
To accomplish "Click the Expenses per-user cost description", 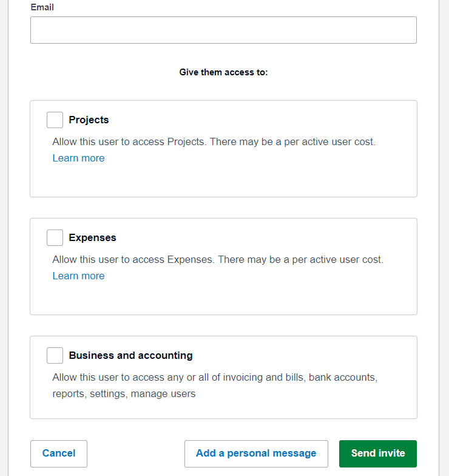I will coord(218,260).
